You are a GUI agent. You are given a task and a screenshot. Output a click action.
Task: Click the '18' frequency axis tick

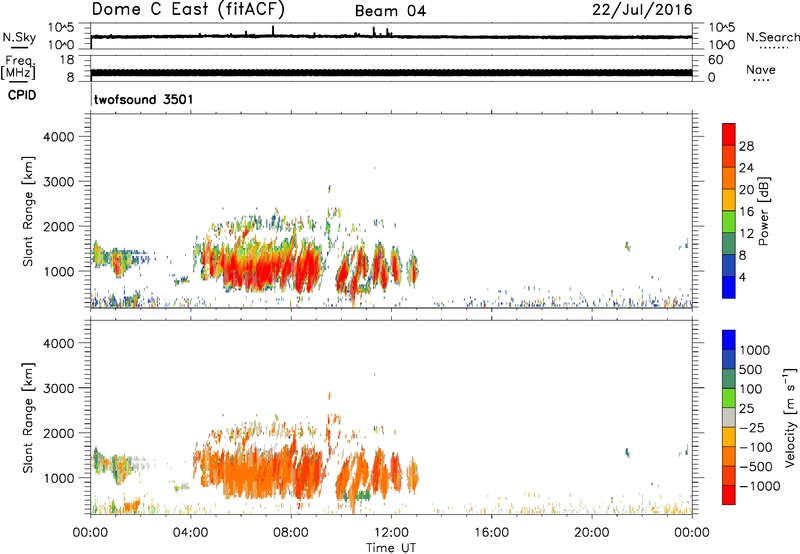pos(67,60)
